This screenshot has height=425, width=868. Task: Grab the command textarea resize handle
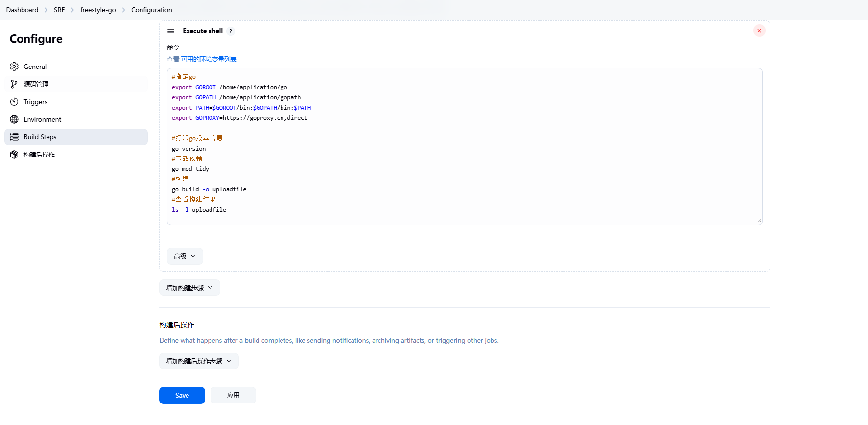point(759,221)
